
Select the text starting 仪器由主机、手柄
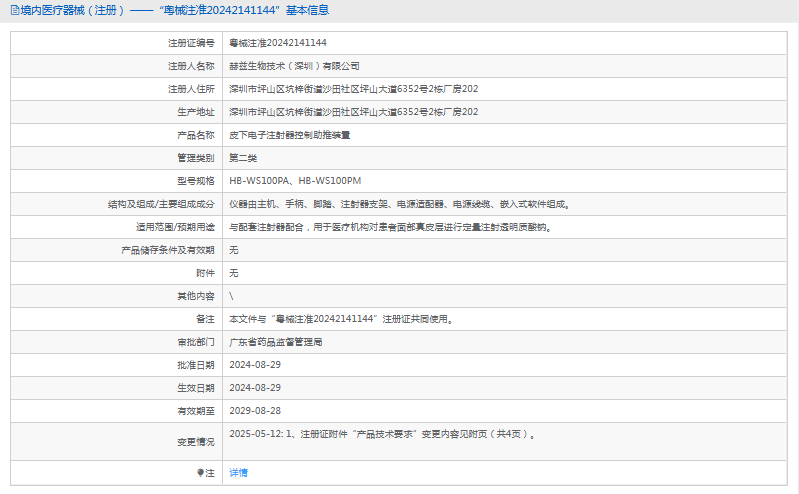pyautogui.click(x=400, y=204)
